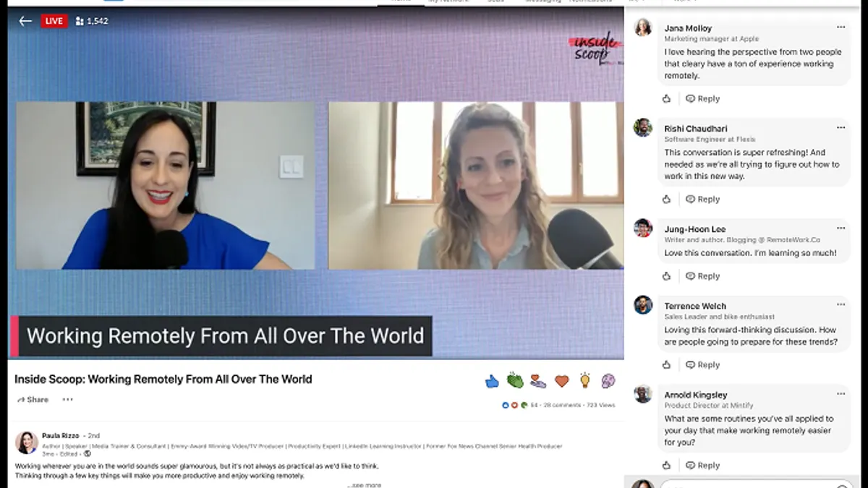The width and height of the screenshot is (868, 488).
Task: Open Jana Molloy's avatar
Action: (x=643, y=27)
